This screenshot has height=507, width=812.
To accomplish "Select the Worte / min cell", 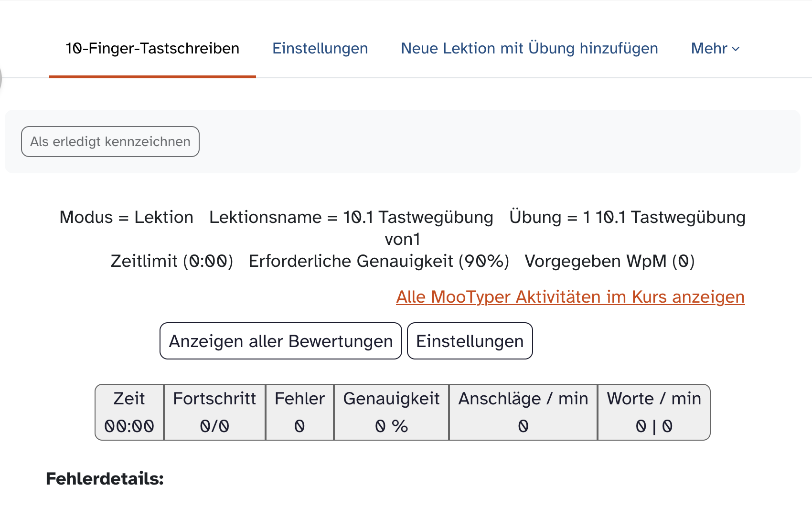I will [654, 412].
